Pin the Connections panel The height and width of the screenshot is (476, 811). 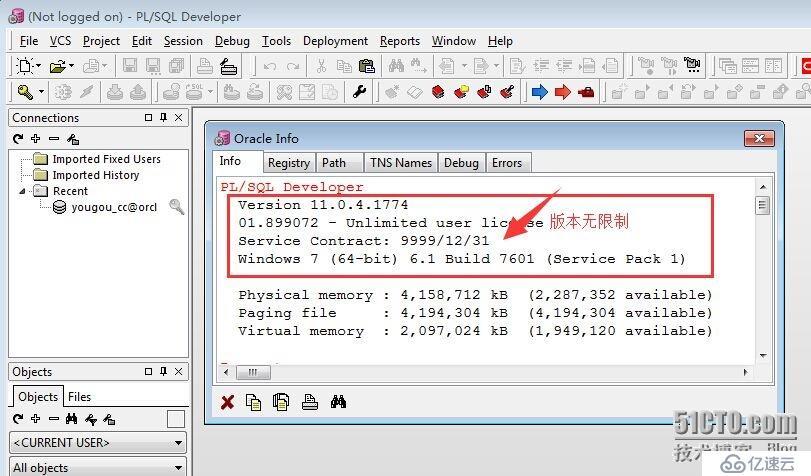[x=163, y=117]
